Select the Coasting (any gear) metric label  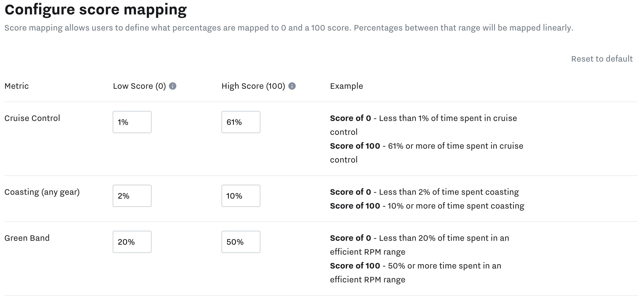[42, 192]
